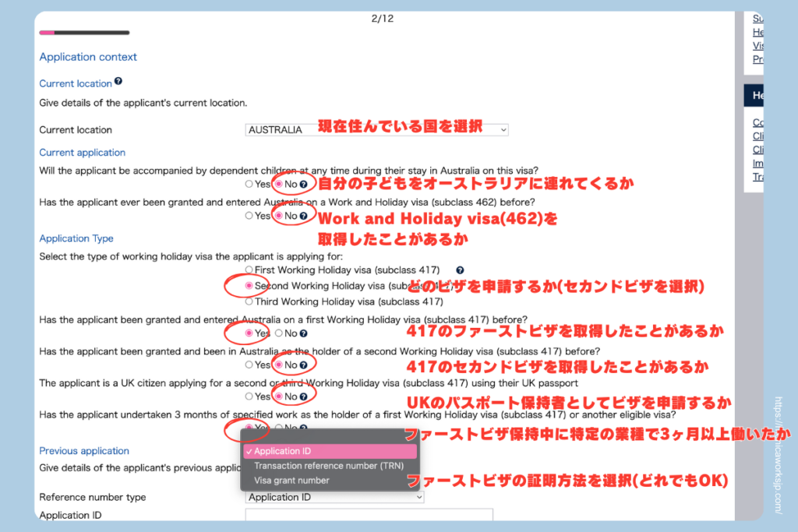Open help icon beside First Working Holiday visa
This screenshot has height=532, width=798.
460,270
